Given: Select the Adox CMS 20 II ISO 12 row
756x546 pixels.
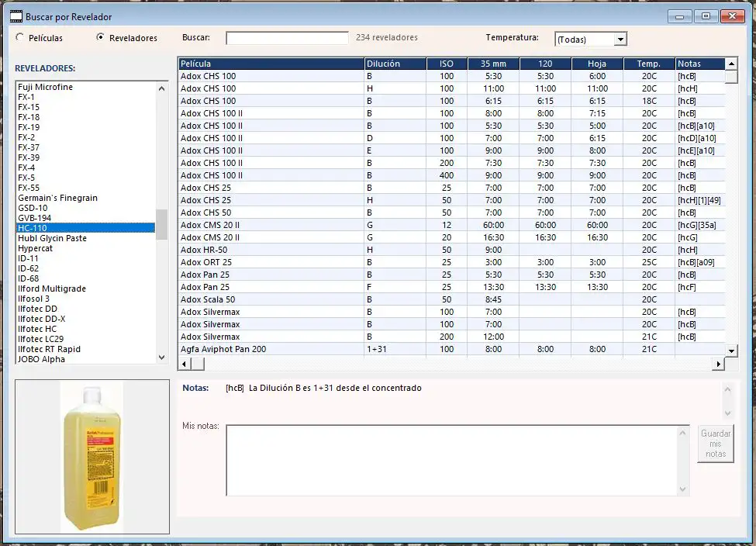Looking at the screenshot, I should click(x=452, y=225).
